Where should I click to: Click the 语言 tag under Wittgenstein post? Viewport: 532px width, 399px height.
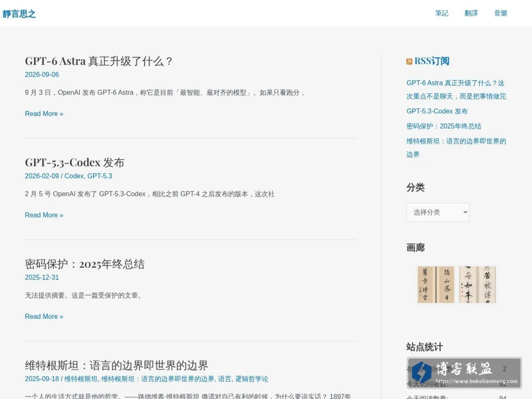(225, 379)
